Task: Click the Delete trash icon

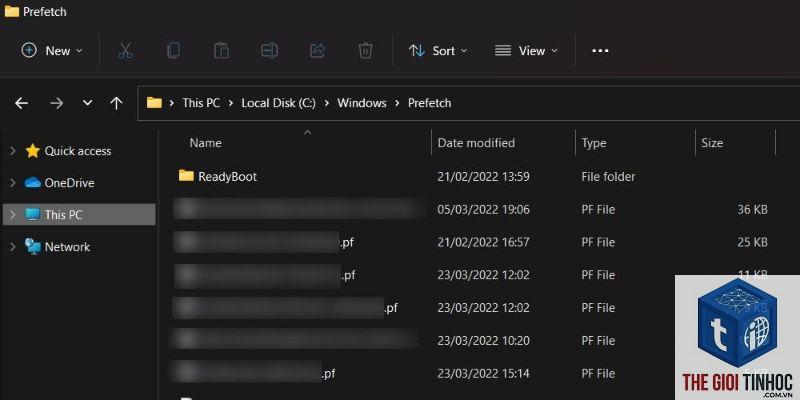Action: click(365, 51)
